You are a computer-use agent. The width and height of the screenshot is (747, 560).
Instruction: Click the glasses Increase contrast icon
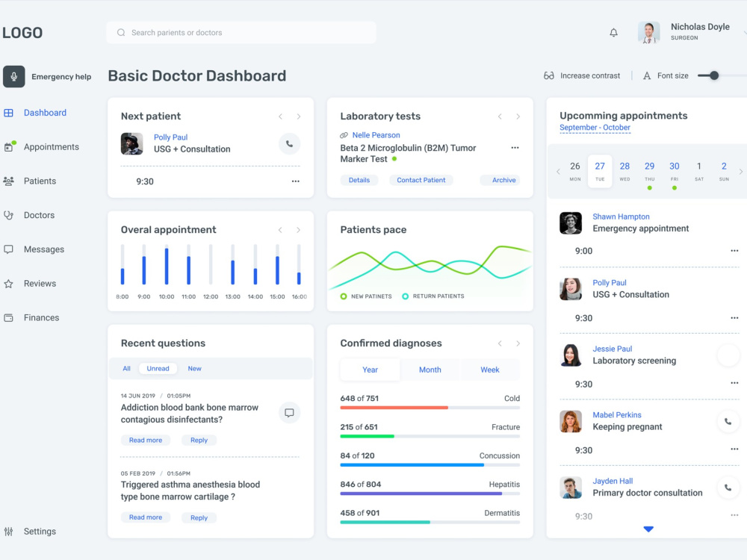[549, 75]
